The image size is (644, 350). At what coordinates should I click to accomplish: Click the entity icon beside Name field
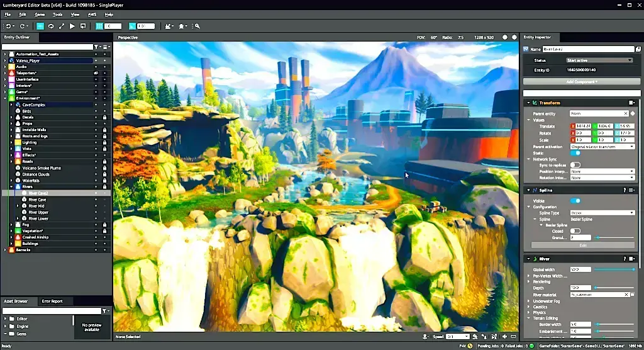point(526,49)
